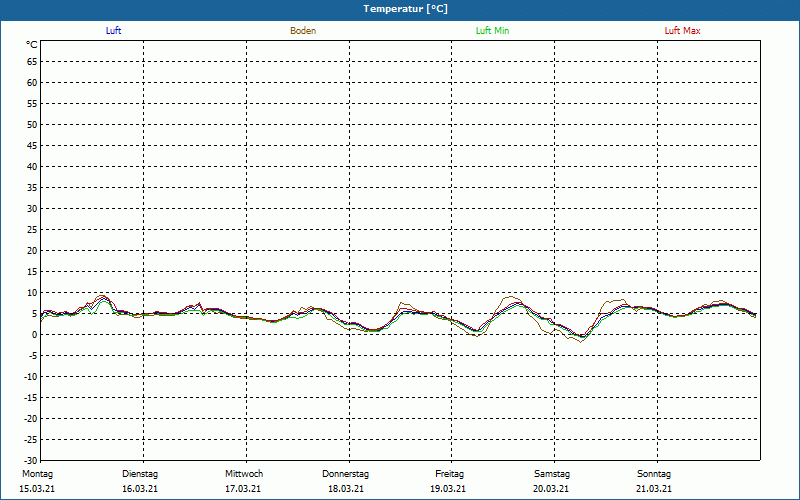Image resolution: width=800 pixels, height=500 pixels.
Task: Click the 60 value on temperature axis
Action: point(32,83)
